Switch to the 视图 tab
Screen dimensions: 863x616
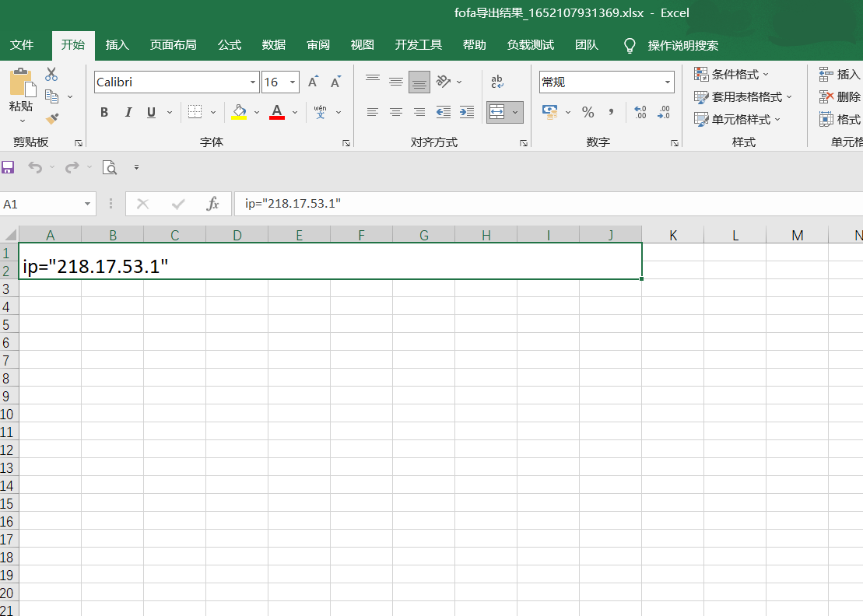point(362,45)
